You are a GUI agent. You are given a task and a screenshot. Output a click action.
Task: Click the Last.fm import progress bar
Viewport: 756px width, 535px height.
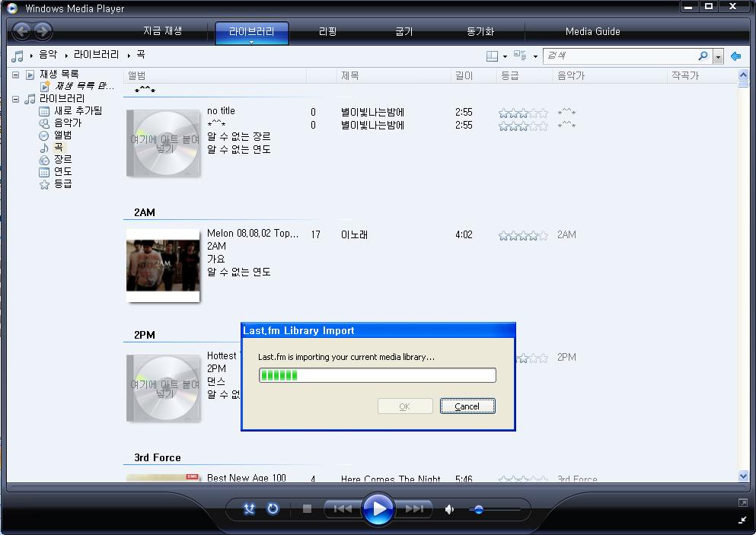378,375
